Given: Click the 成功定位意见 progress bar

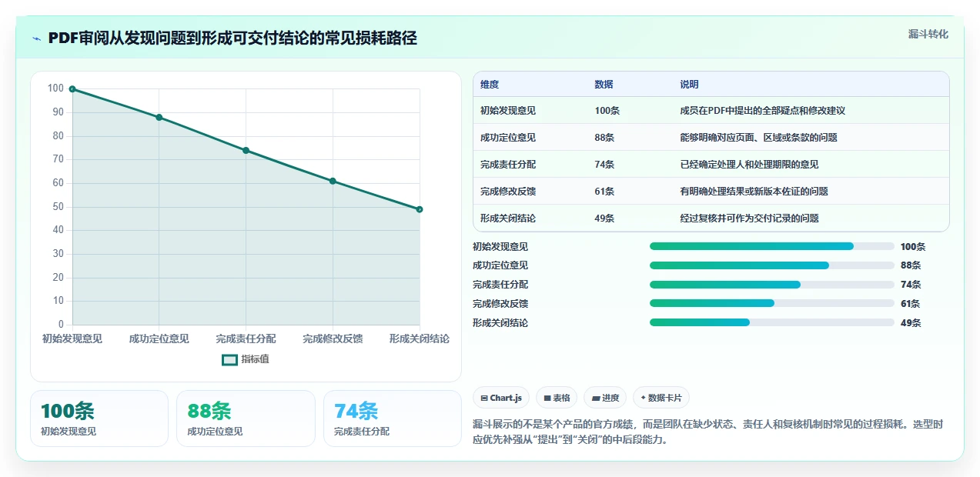Looking at the screenshot, I should click(x=772, y=265).
